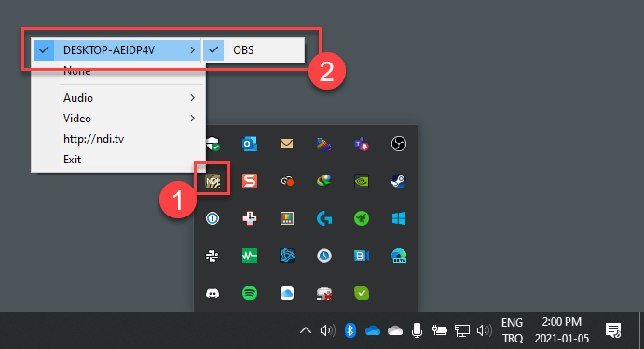Image resolution: width=644 pixels, height=349 pixels.
Task: Click the green waveform tray icon
Action: (250, 256)
